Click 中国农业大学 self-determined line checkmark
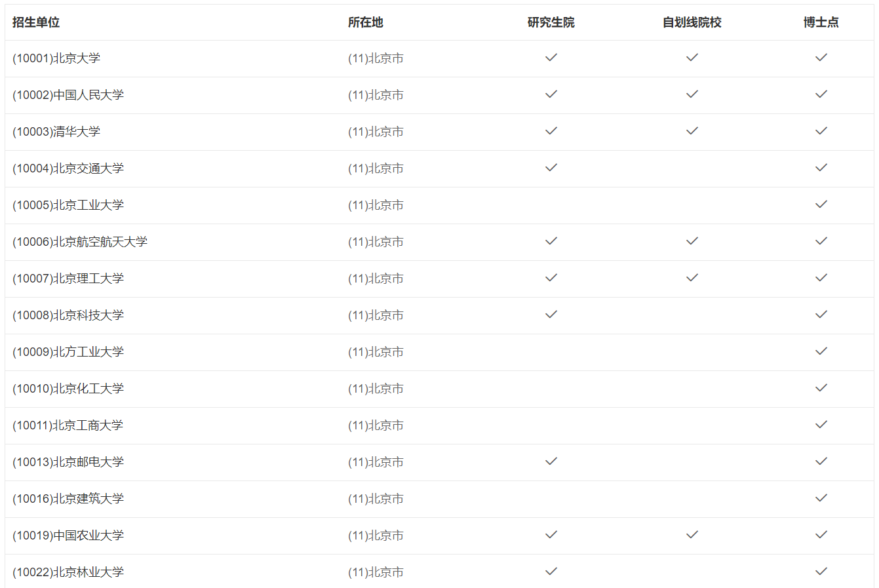Image resolution: width=879 pixels, height=588 pixels. [692, 535]
